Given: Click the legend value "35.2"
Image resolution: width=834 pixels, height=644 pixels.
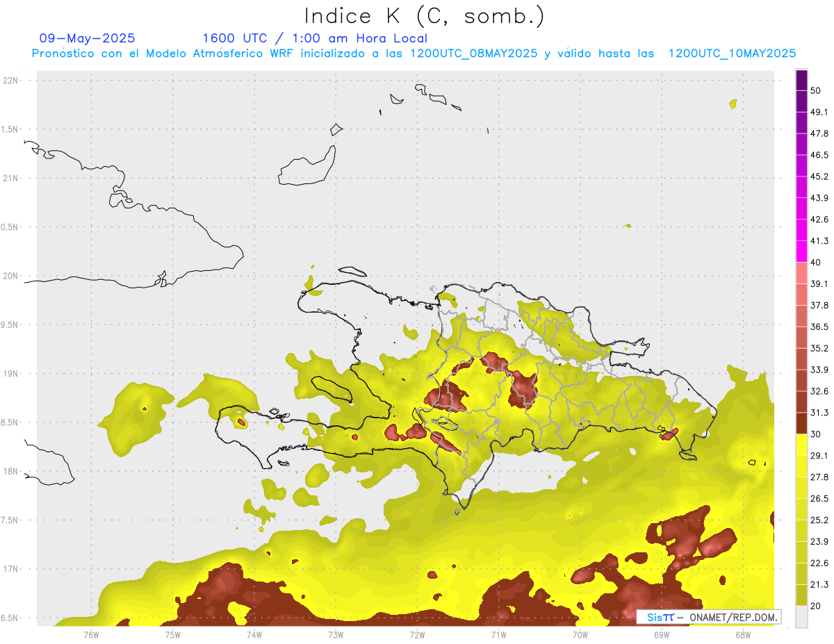Looking at the screenshot, I should 820,348.
